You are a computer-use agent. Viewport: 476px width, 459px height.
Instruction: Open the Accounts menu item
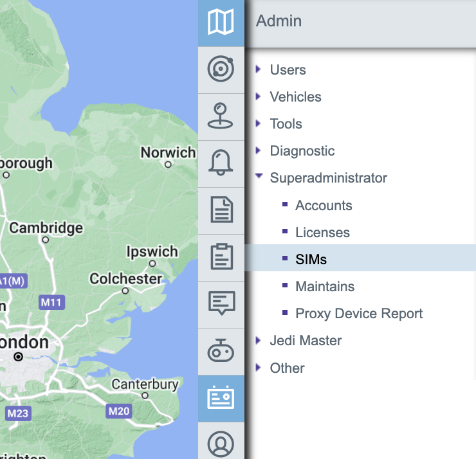[x=324, y=206]
